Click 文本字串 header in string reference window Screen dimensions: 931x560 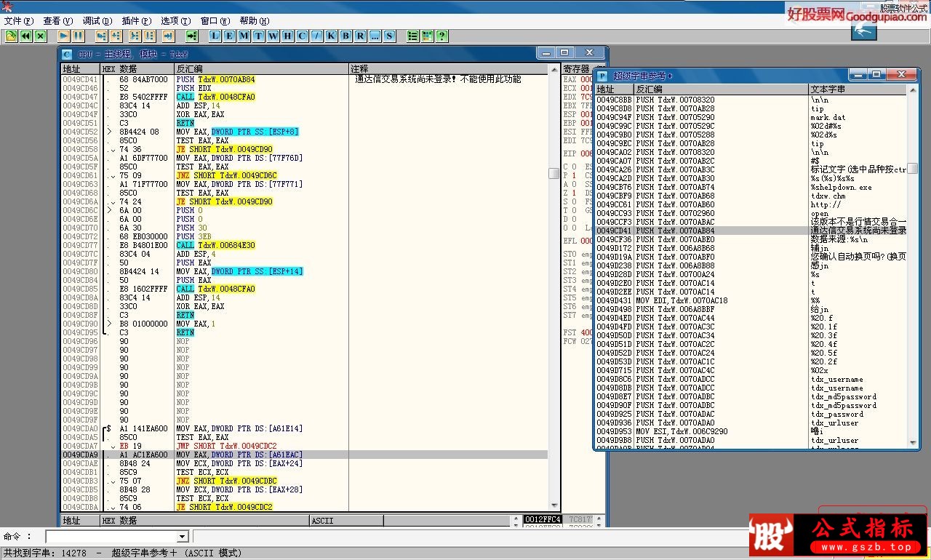[x=858, y=89]
